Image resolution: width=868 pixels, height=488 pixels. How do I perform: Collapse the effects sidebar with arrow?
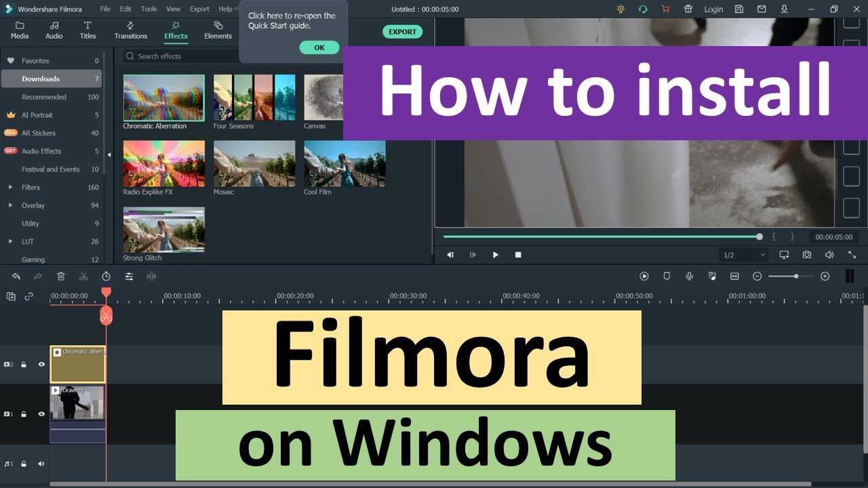coord(109,155)
